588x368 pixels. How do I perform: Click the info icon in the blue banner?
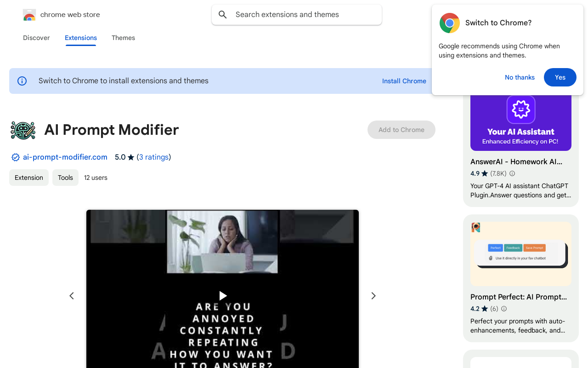coord(22,81)
